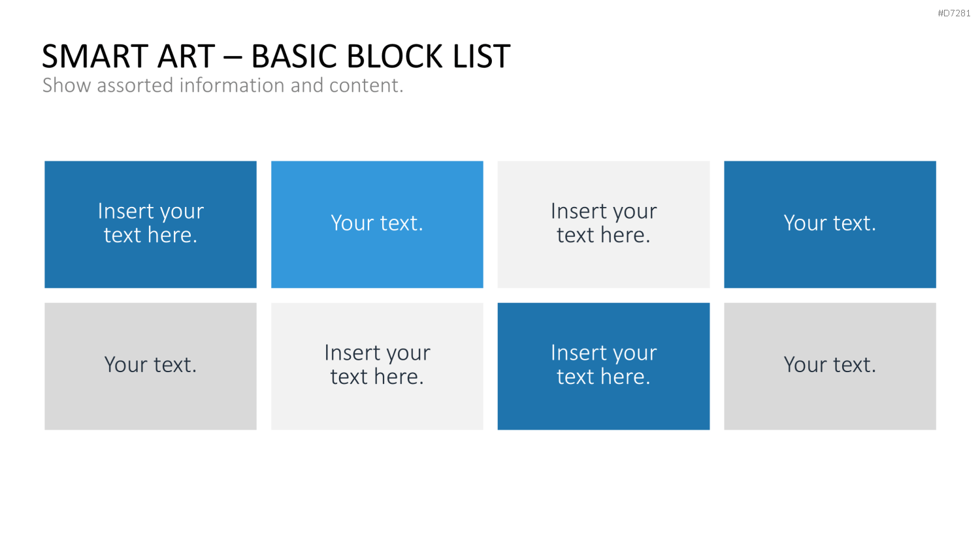Select the dark blue 'Your text.' block, top right

[x=830, y=224]
